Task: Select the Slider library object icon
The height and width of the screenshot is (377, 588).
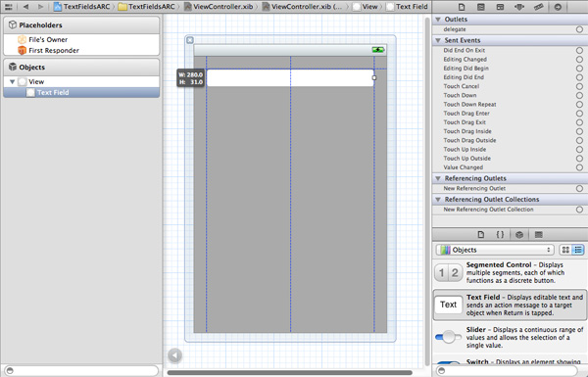Action: 449,337
